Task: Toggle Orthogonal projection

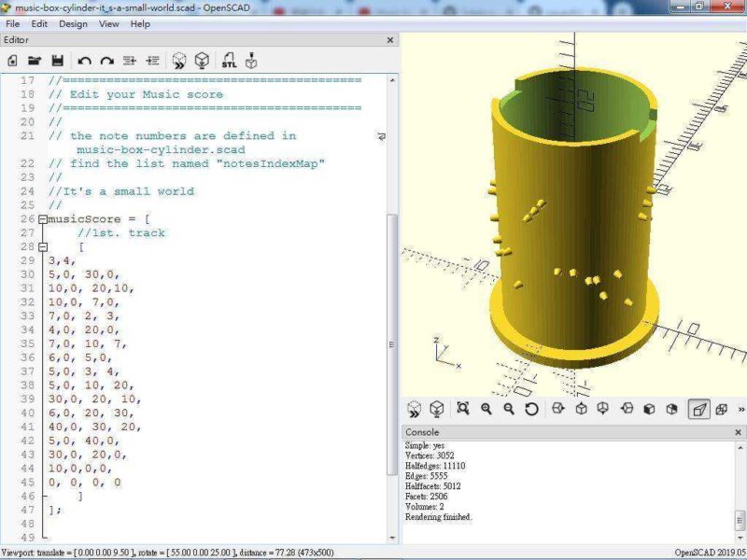Action: point(721,409)
